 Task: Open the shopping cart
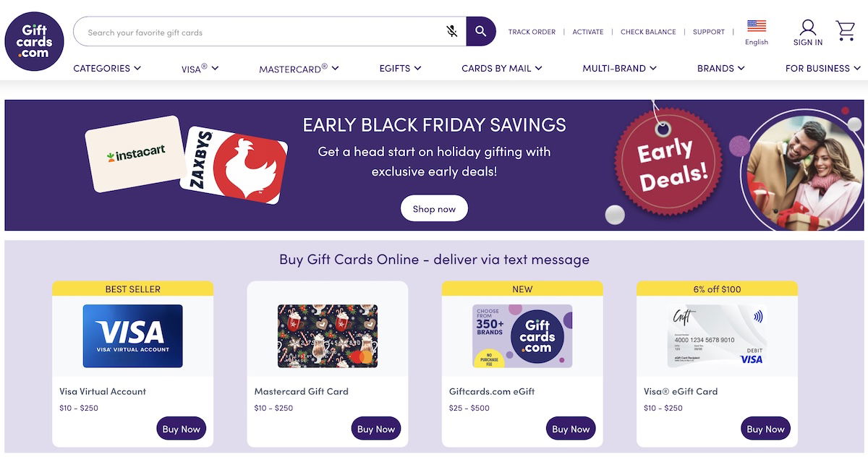[845, 31]
